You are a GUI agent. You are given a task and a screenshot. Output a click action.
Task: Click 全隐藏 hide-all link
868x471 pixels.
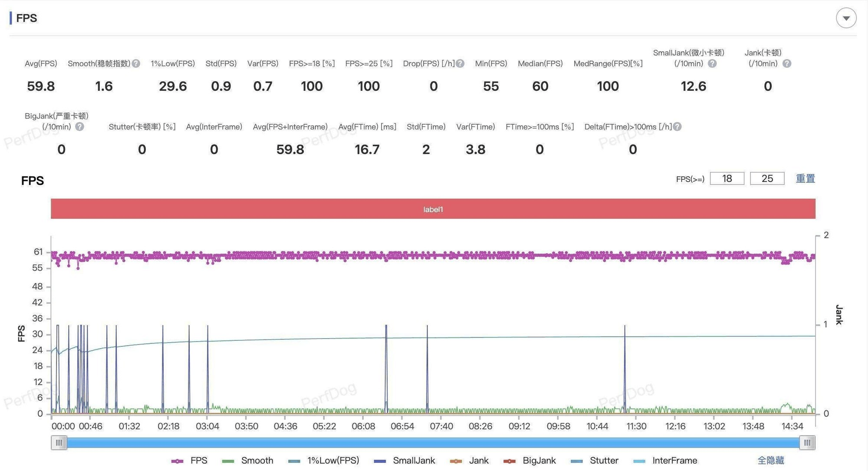click(770, 461)
